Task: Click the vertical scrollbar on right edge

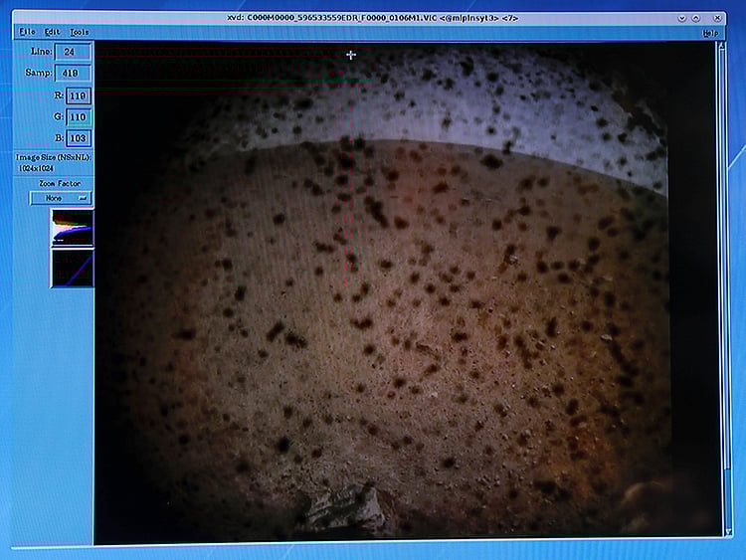Action: point(720,298)
